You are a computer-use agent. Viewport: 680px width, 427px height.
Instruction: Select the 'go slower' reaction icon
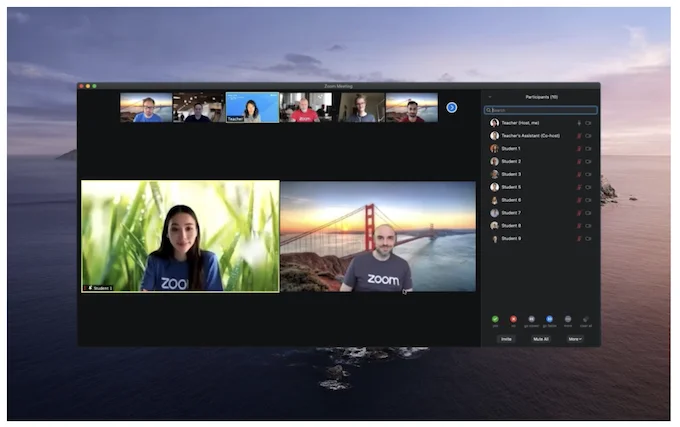531,319
